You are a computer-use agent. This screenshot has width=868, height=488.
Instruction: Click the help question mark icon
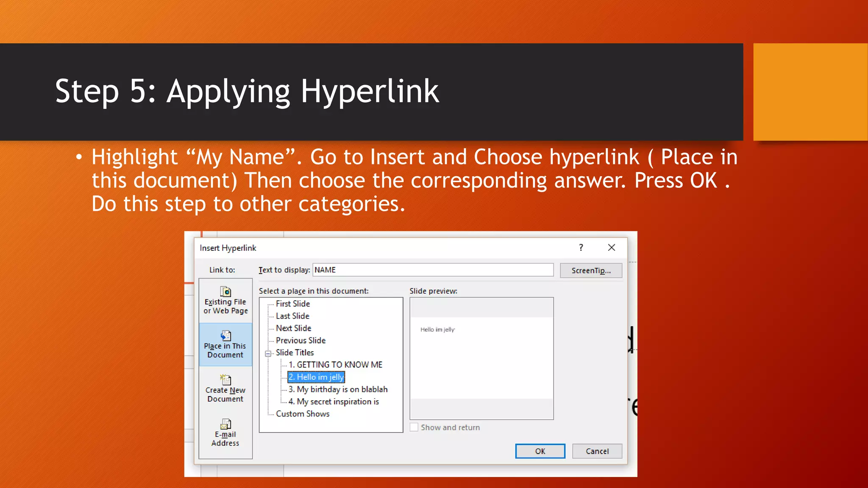coord(581,247)
